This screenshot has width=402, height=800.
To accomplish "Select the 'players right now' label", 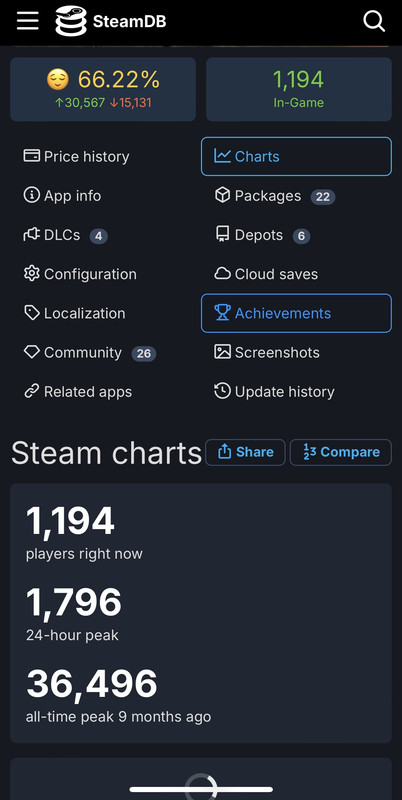I will (84, 554).
